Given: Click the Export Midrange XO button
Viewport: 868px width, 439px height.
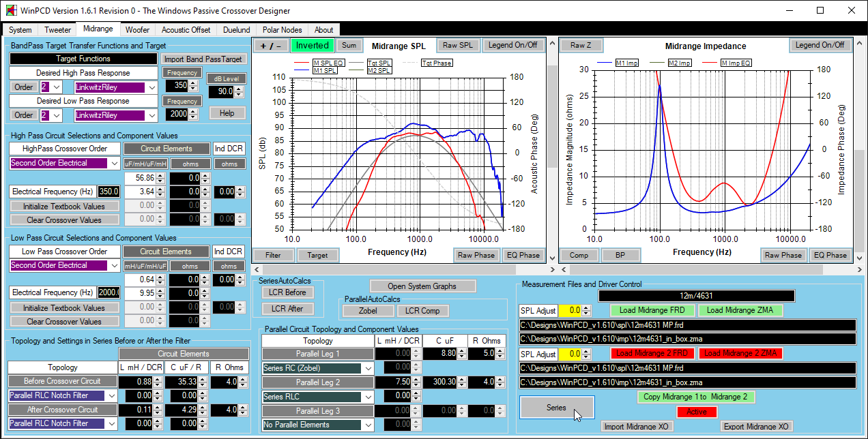Looking at the screenshot, I should click(x=757, y=427).
